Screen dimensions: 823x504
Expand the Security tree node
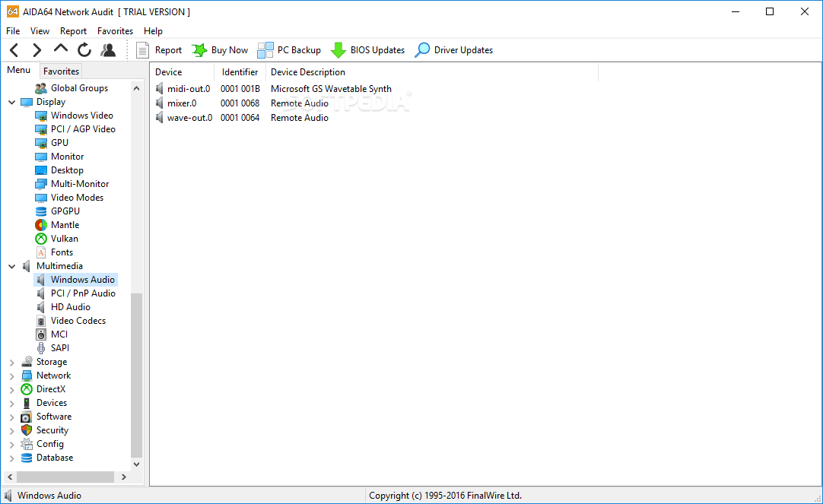(x=11, y=430)
